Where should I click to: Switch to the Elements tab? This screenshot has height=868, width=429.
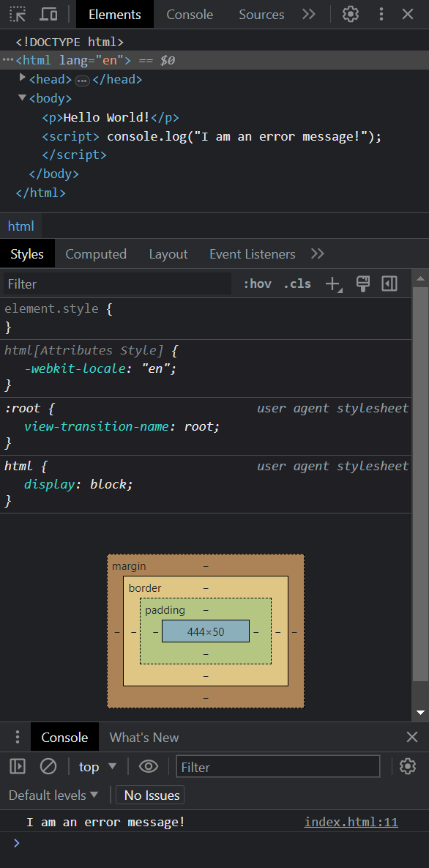115,15
